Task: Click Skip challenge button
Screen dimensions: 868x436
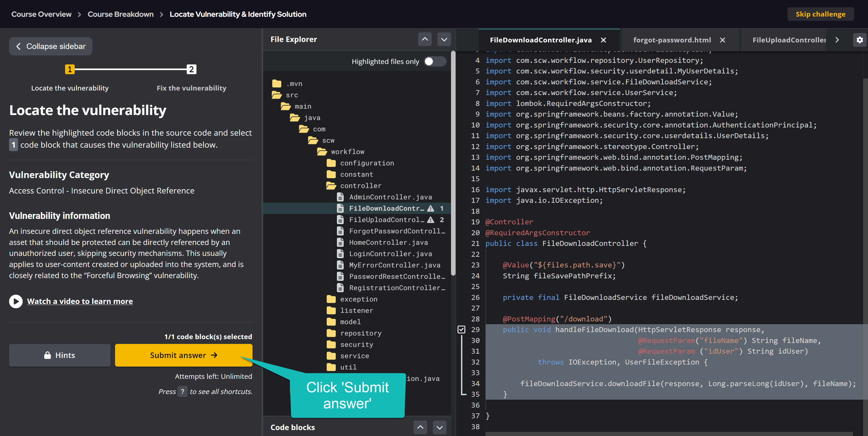Action: [x=821, y=14]
